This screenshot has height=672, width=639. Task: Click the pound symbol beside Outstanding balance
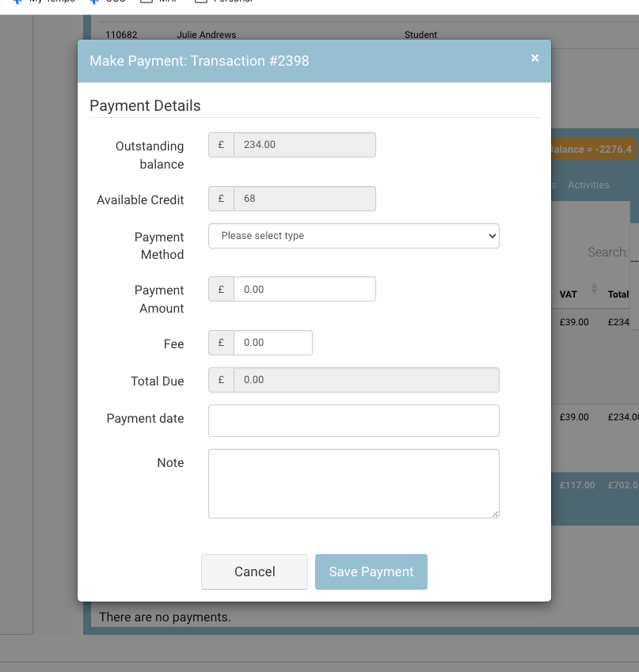(x=221, y=145)
